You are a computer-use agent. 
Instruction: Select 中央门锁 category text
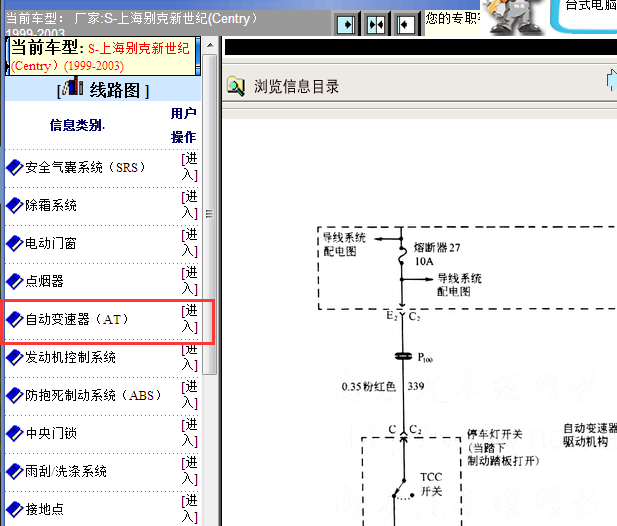click(x=51, y=433)
